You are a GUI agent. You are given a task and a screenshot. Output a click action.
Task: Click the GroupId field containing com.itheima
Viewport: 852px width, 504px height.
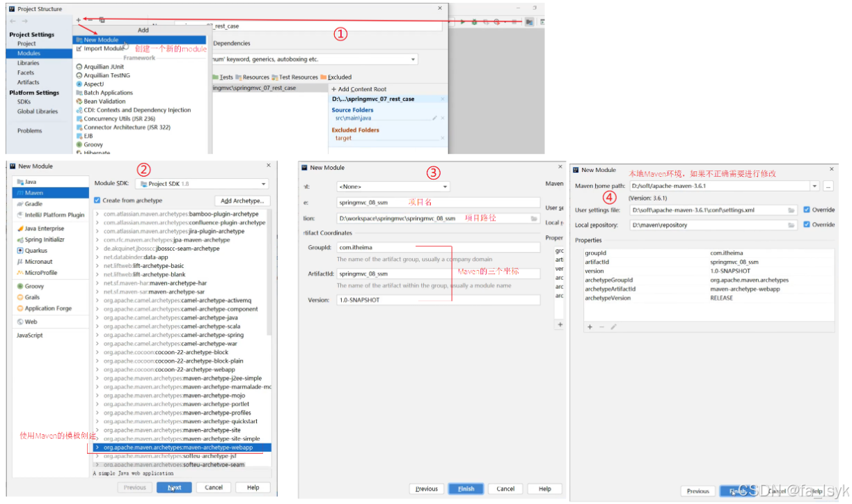[x=439, y=247]
